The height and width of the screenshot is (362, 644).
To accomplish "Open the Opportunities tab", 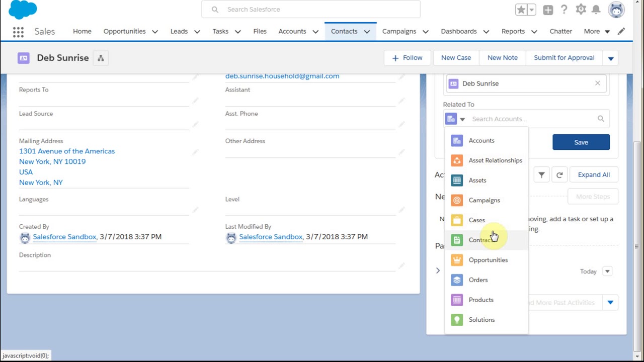I will point(124,31).
